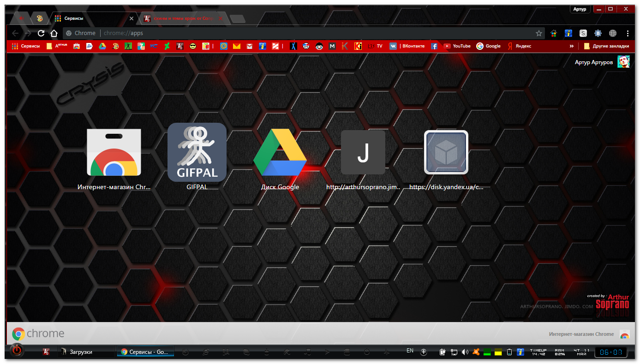Open the TV bookmark
Screen dimensions: 640x364
(375, 46)
